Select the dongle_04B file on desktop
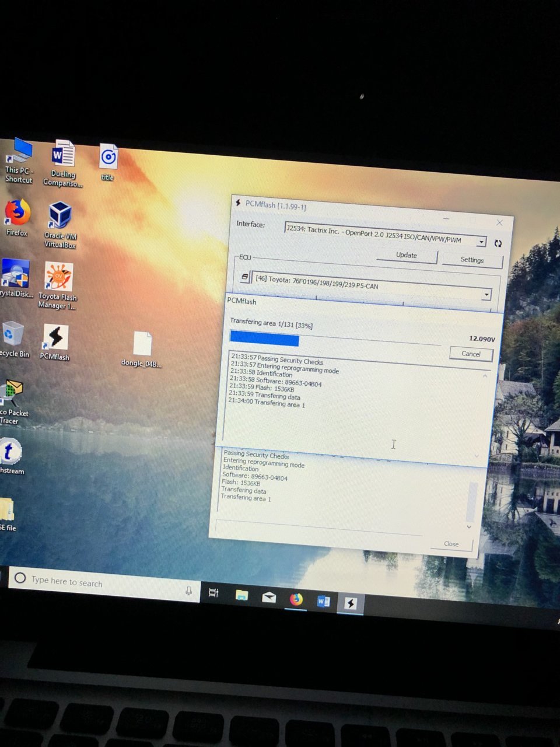Screen dimensions: 560x747 [142, 350]
